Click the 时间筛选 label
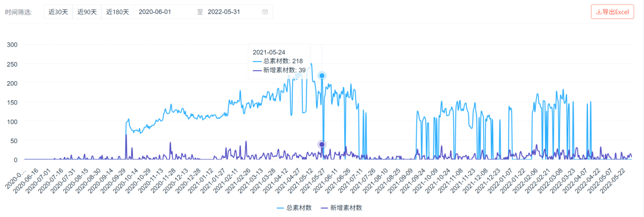The height and width of the screenshot is (217, 644). 19,12
